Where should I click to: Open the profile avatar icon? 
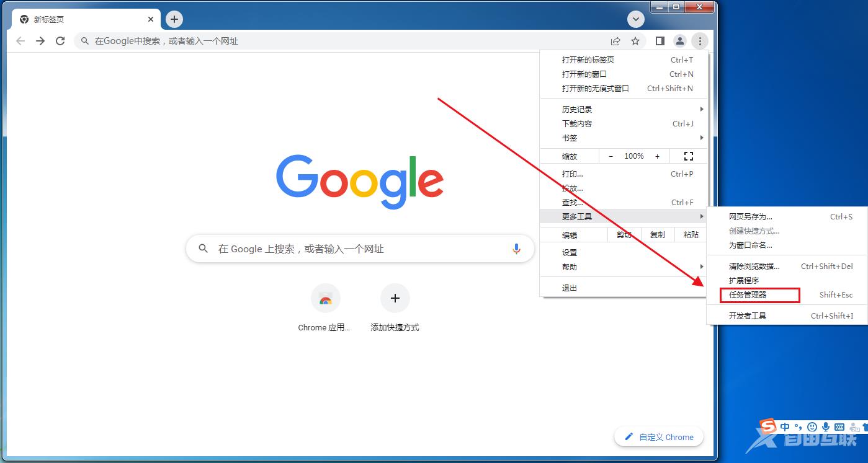(x=680, y=41)
